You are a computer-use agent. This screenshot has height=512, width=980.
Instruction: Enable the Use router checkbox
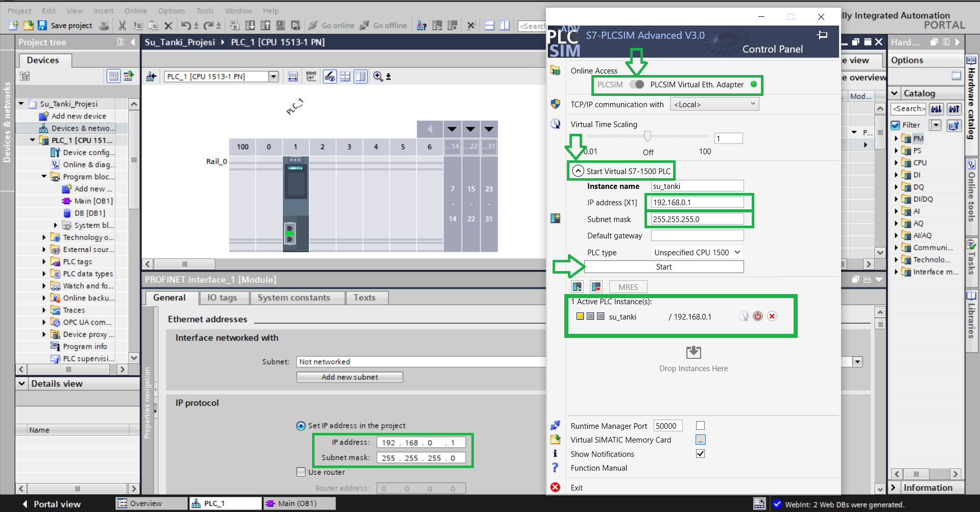301,472
